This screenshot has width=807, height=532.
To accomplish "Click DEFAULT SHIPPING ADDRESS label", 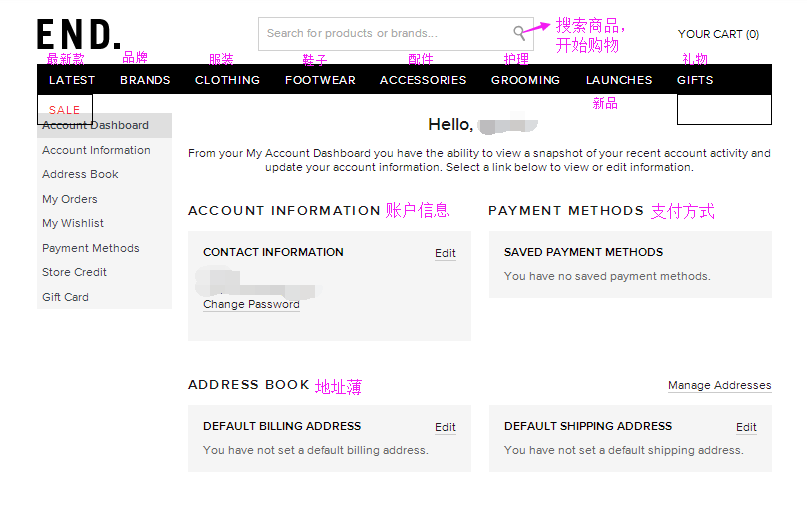I will point(588,426).
